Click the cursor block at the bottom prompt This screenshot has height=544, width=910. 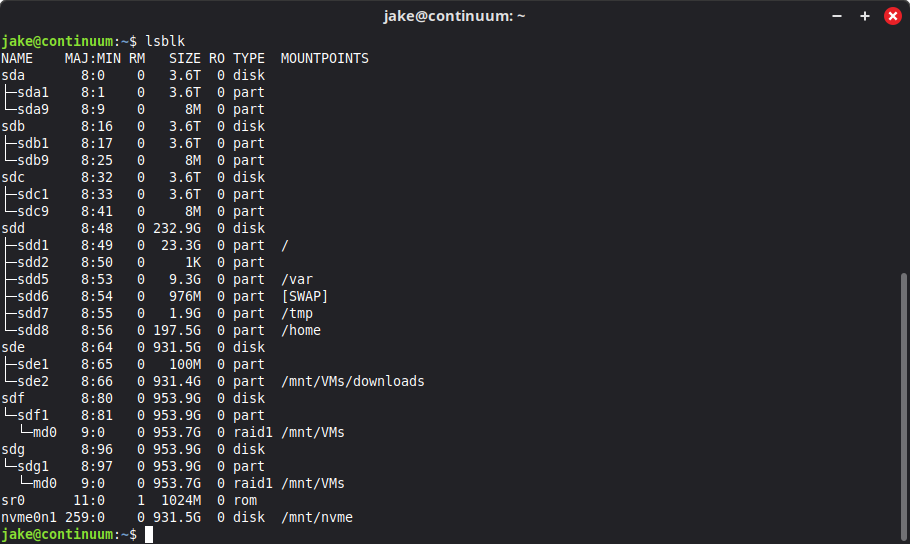[149, 535]
